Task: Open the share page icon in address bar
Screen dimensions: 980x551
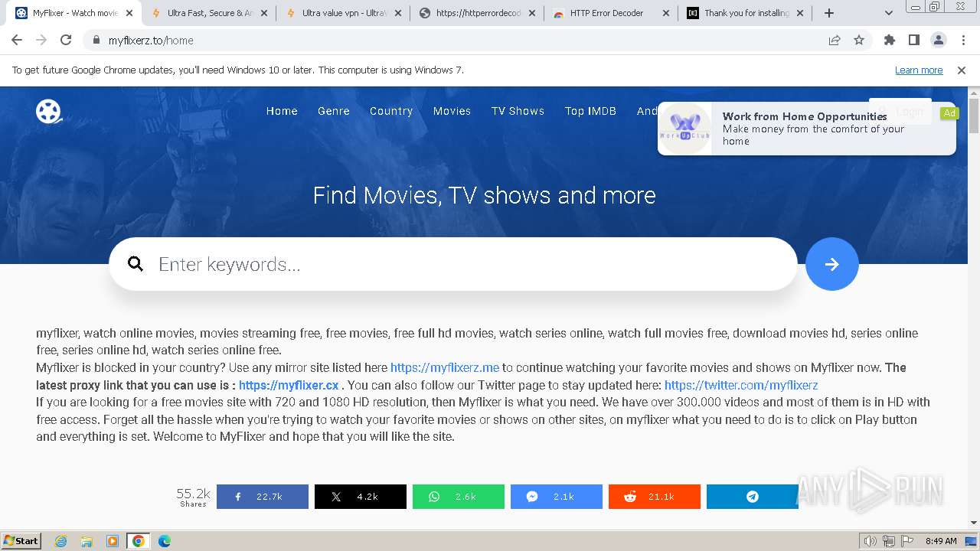Action: click(835, 40)
